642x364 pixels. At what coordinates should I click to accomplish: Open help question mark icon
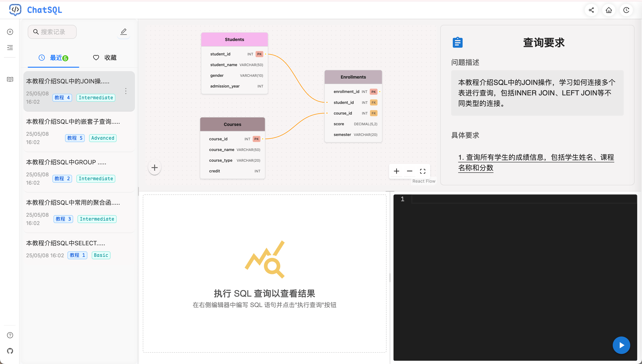(10, 335)
